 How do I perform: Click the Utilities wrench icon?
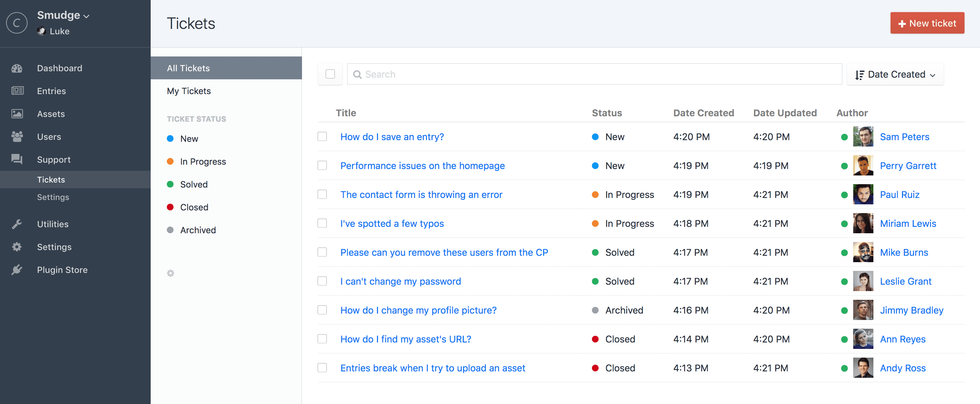tap(17, 224)
